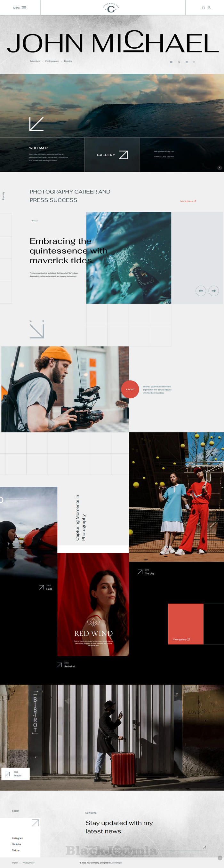Open the LinkedIn icon under the hero title

pos(187,62)
